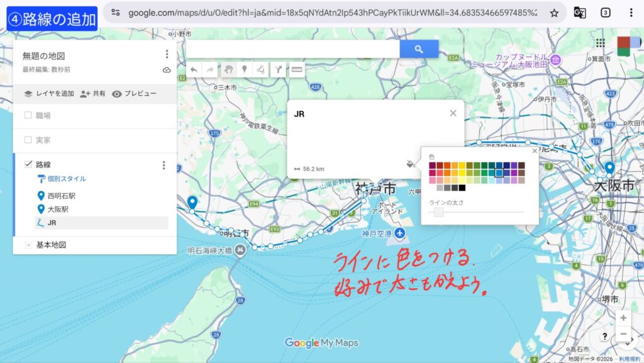Open the 個別スタイル style link

(66, 179)
